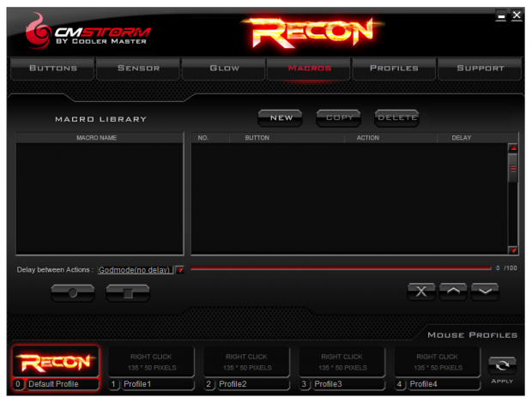532x403 pixels.
Task: Click the NO. column header
Action: (x=210, y=137)
